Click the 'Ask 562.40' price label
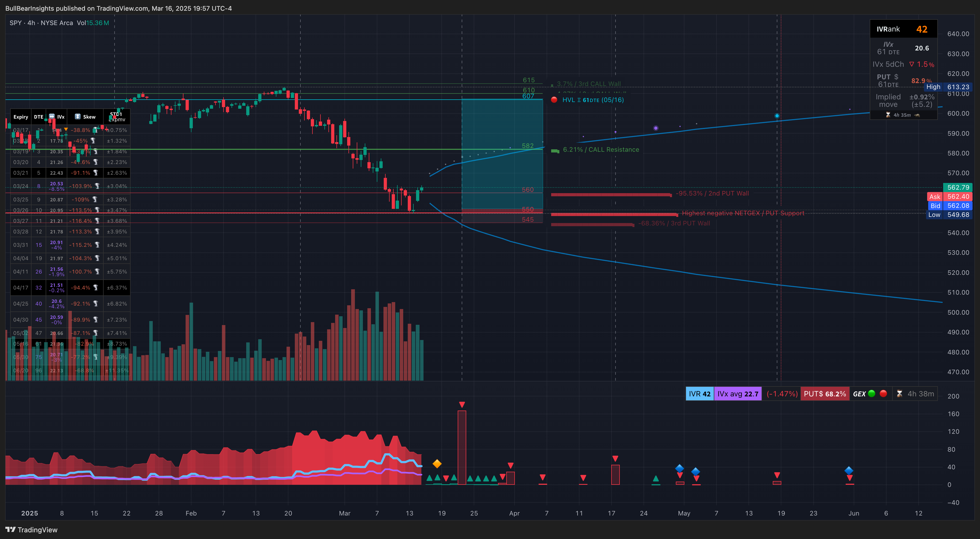The height and width of the screenshot is (539, 980). (949, 196)
